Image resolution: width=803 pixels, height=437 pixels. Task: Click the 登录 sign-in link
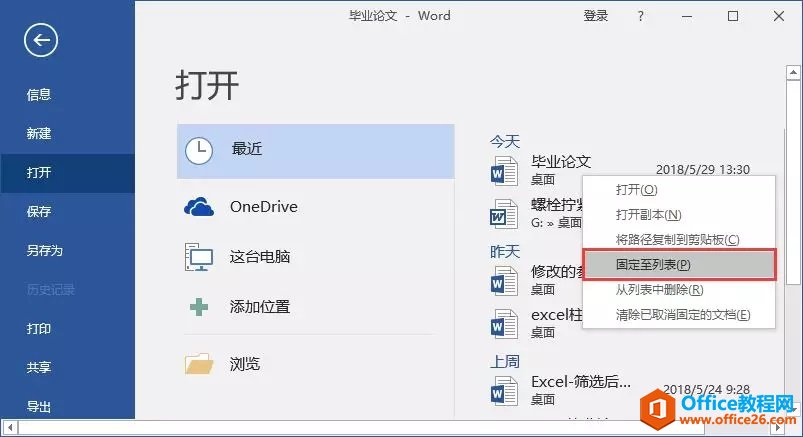pyautogui.click(x=596, y=16)
